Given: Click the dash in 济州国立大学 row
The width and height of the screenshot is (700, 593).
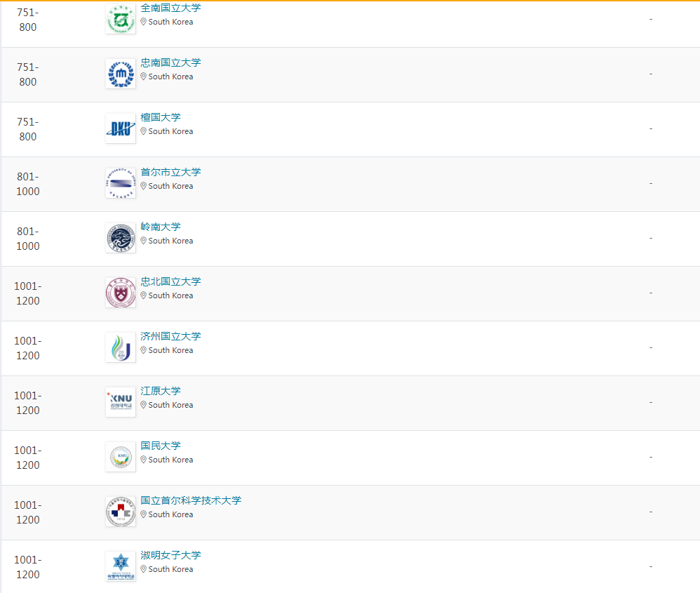Looking at the screenshot, I should click(651, 347).
